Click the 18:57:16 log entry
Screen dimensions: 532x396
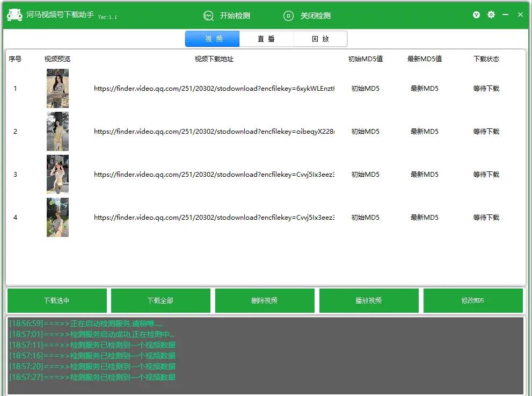pos(92,356)
